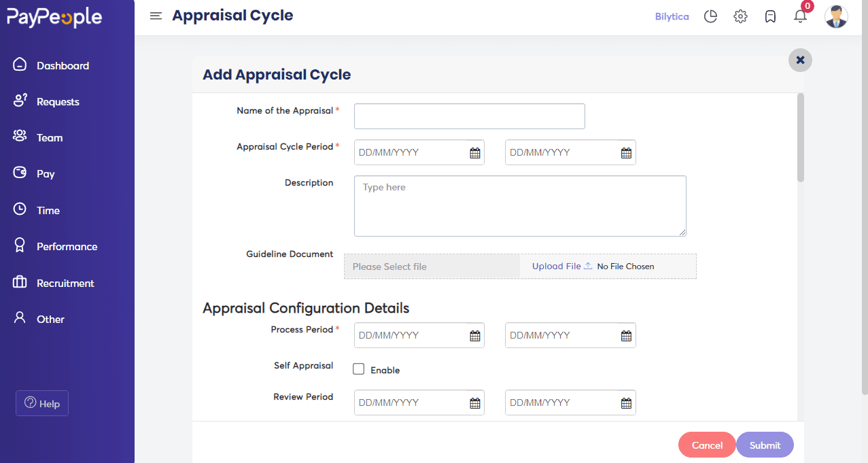Focus Review Period end date field
The image size is (868, 463).
pos(570,402)
